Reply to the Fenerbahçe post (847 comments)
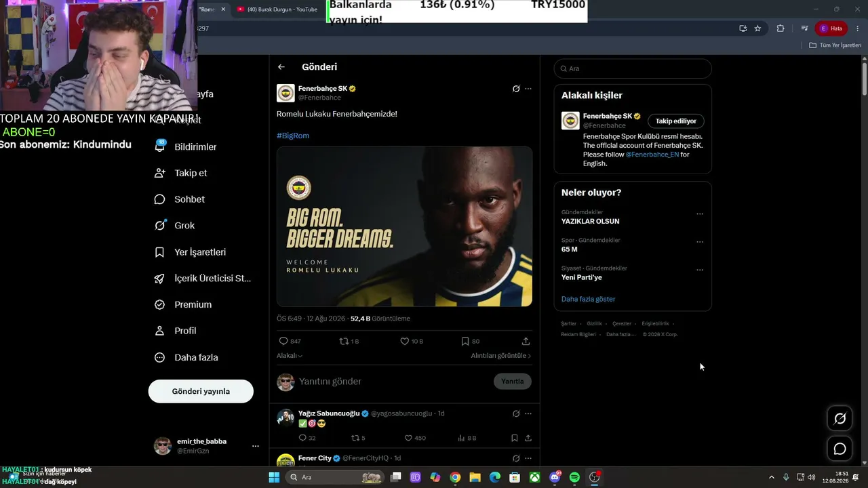868x488 pixels. tap(290, 342)
